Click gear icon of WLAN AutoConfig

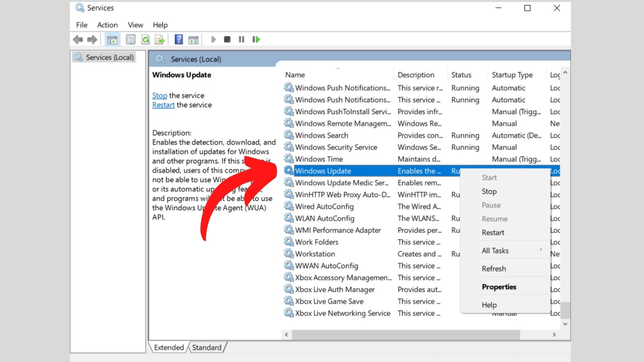[288, 218]
